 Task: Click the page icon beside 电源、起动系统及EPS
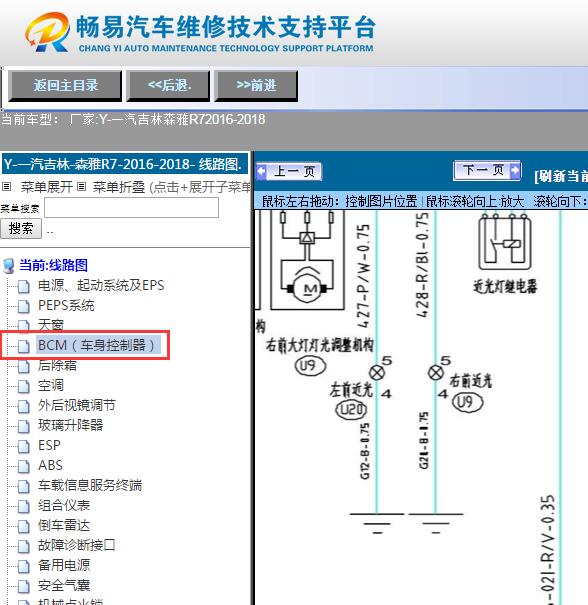(24, 286)
